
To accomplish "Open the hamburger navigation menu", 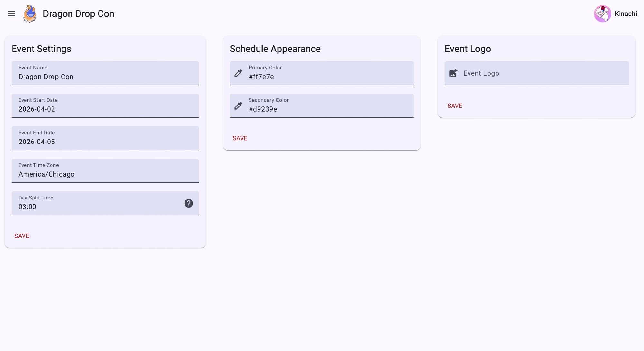I will (12, 14).
